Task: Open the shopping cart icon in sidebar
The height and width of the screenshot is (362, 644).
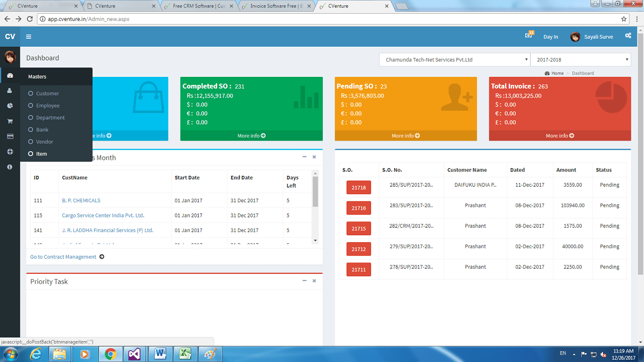Action: pos(9,122)
